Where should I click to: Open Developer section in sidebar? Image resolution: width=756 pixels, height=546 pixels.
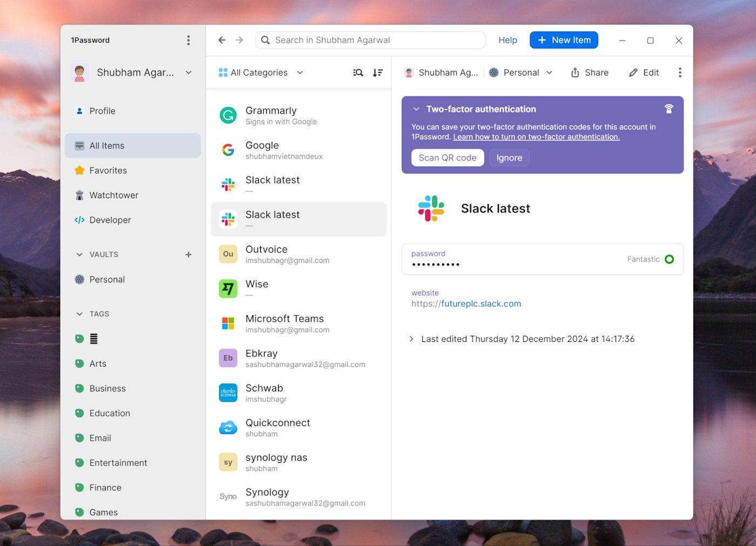point(133,220)
